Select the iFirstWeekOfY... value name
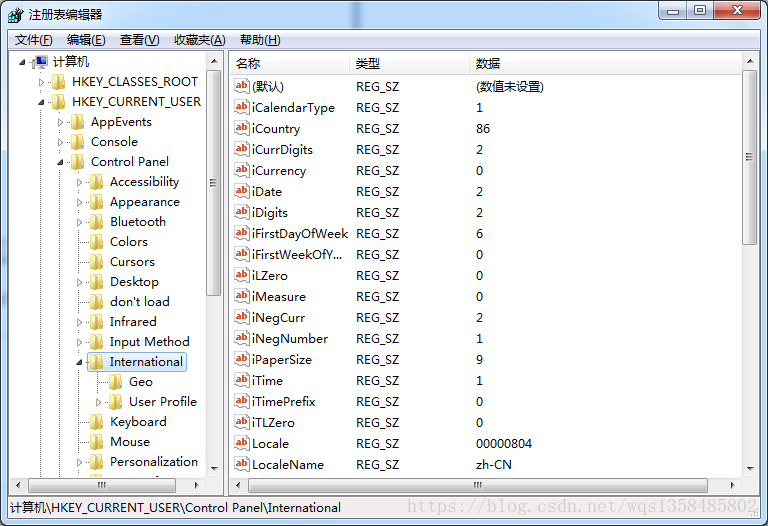 coord(296,255)
